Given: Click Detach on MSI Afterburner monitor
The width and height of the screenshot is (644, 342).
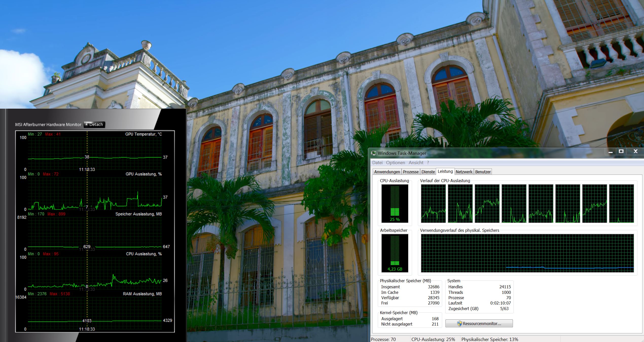Looking at the screenshot, I should coord(94,124).
